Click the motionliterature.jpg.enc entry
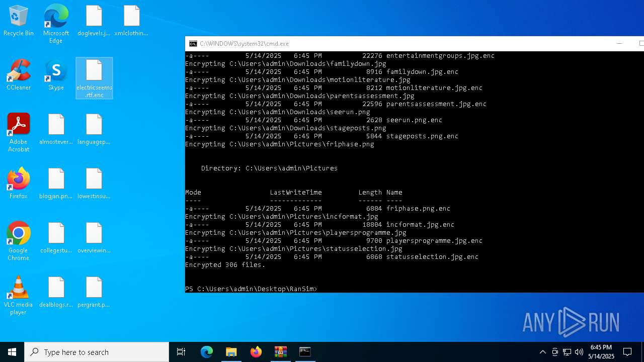 point(434,88)
